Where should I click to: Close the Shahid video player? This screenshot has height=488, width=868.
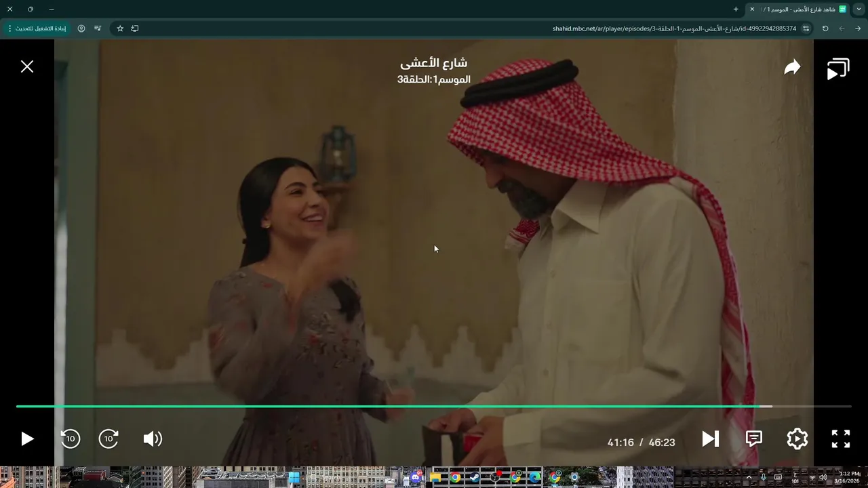(27, 66)
